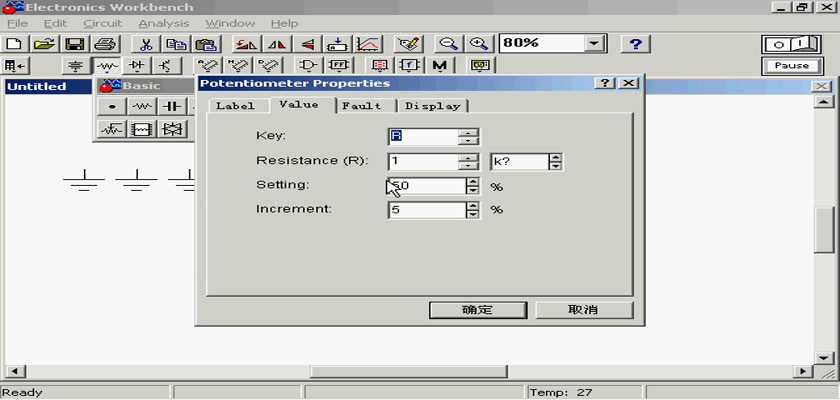Click the horizontal scrollbar thumb
This screenshot has height=400, width=840.
[408, 371]
